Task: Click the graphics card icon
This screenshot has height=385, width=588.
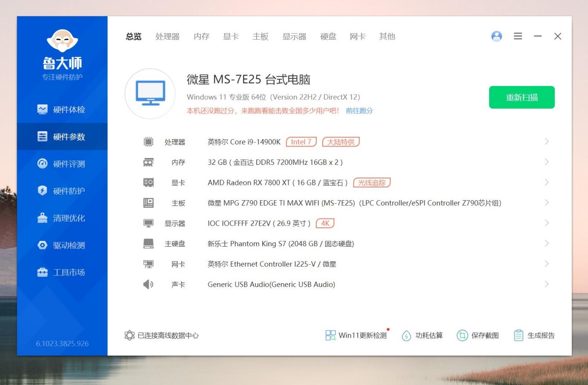Action: coord(148,183)
